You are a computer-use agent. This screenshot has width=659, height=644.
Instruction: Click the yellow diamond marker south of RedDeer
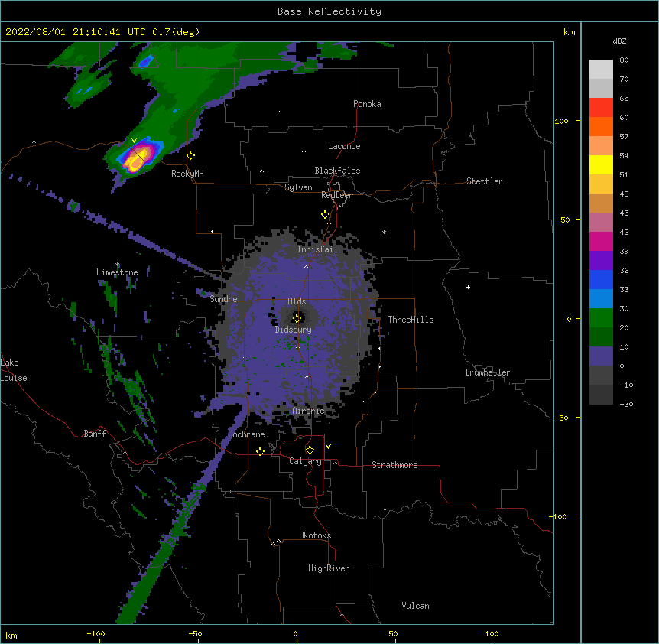326,215
